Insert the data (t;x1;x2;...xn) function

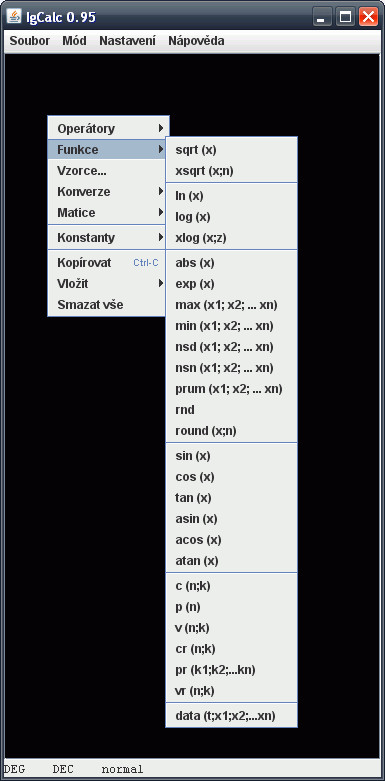tap(232, 716)
